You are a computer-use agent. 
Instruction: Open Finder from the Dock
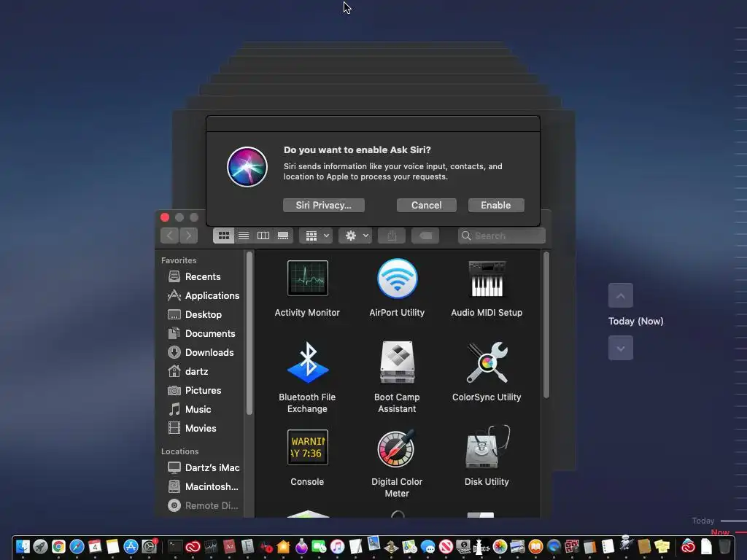(x=23, y=546)
